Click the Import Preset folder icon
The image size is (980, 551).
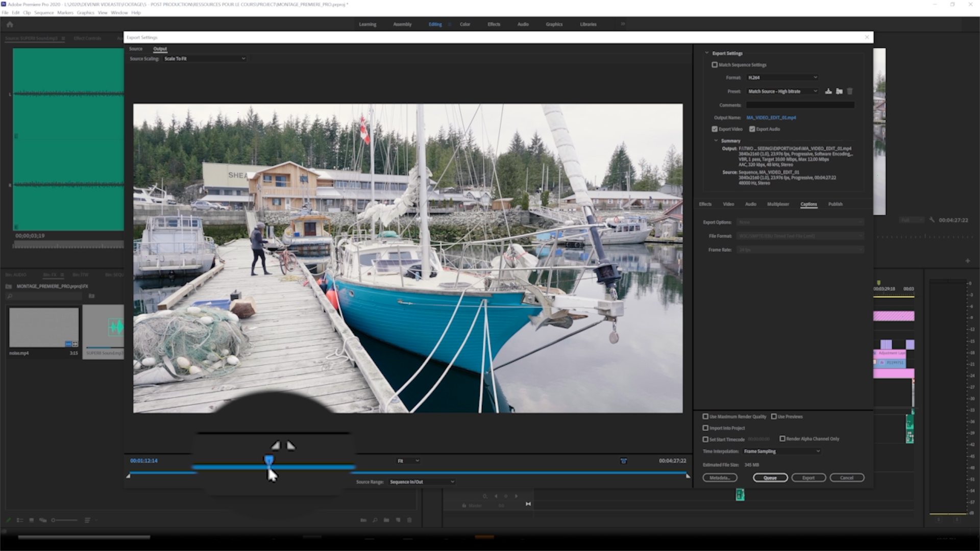coord(839,91)
